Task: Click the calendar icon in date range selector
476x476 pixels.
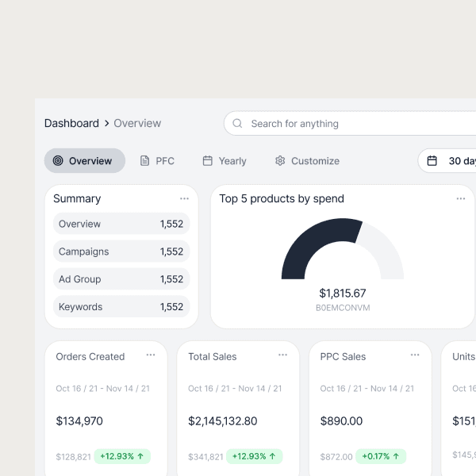Action: coord(432,160)
